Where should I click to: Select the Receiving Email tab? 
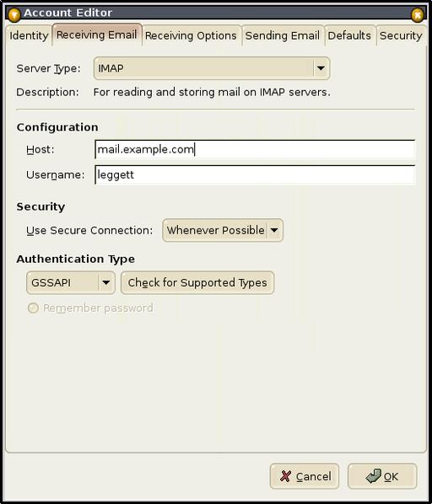point(97,35)
